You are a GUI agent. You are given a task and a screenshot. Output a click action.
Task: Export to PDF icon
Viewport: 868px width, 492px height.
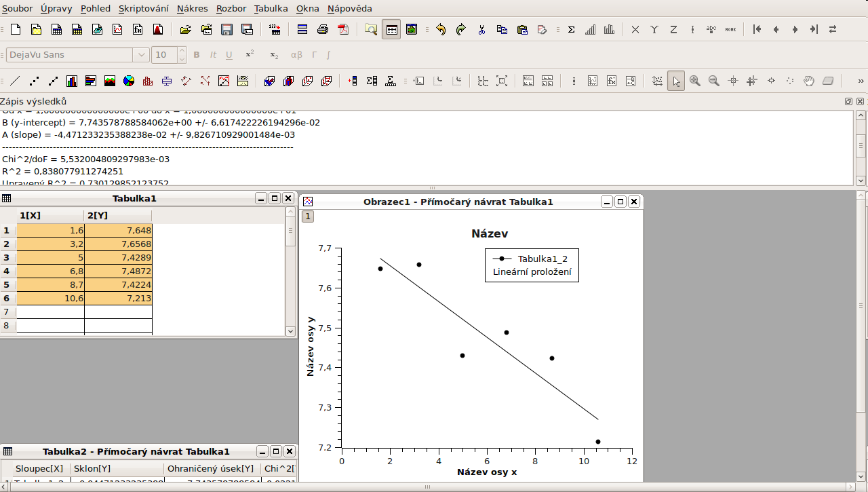(344, 29)
